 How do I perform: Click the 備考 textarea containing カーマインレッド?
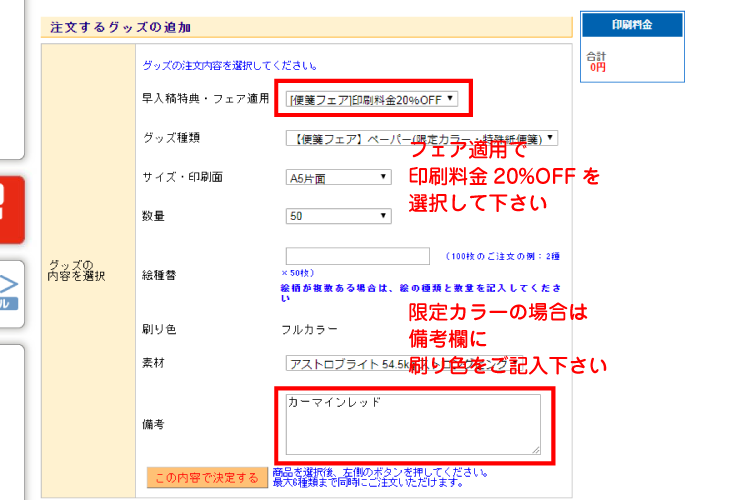[413, 424]
